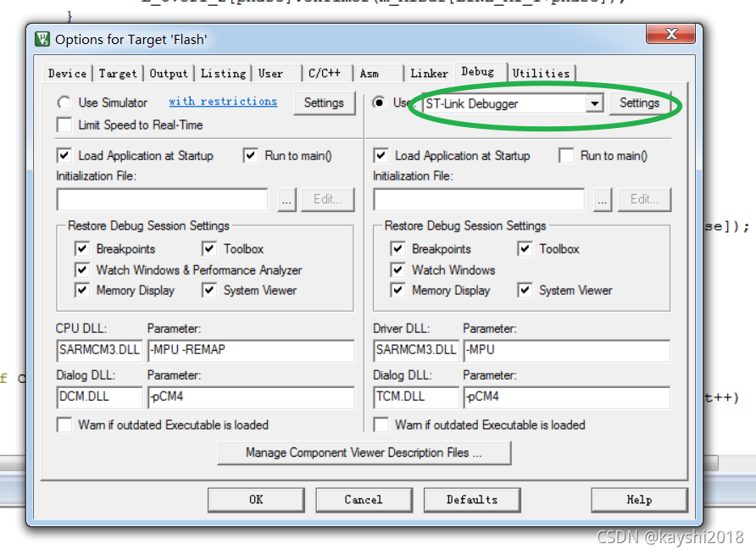Click the TCM.DLL dialog DLL field
Viewport: 756px width, 555px height.
[416, 397]
